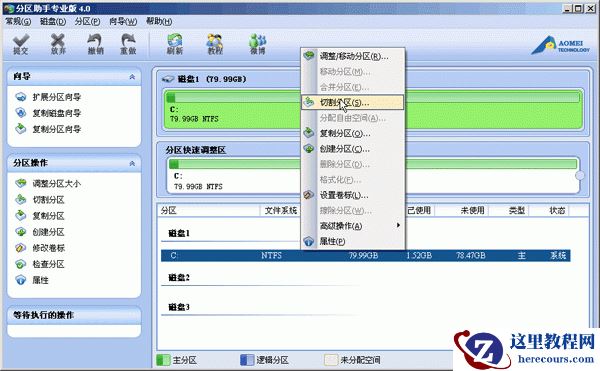Select the C: NTFS row in partition table

click(x=365, y=255)
